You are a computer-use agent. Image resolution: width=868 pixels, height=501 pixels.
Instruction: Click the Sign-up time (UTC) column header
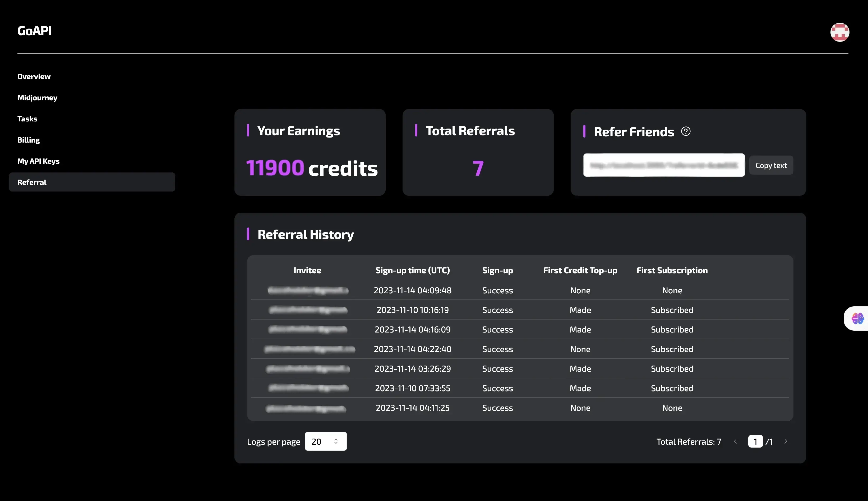[x=412, y=270]
